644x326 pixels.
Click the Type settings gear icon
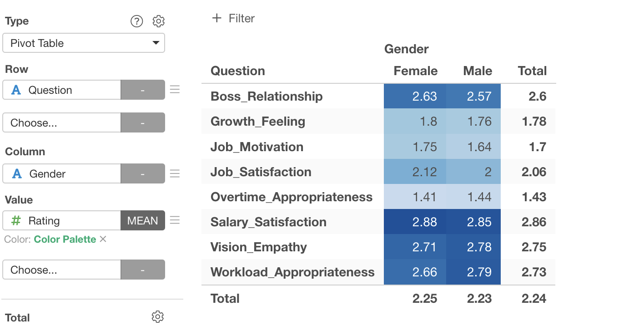coord(158,21)
